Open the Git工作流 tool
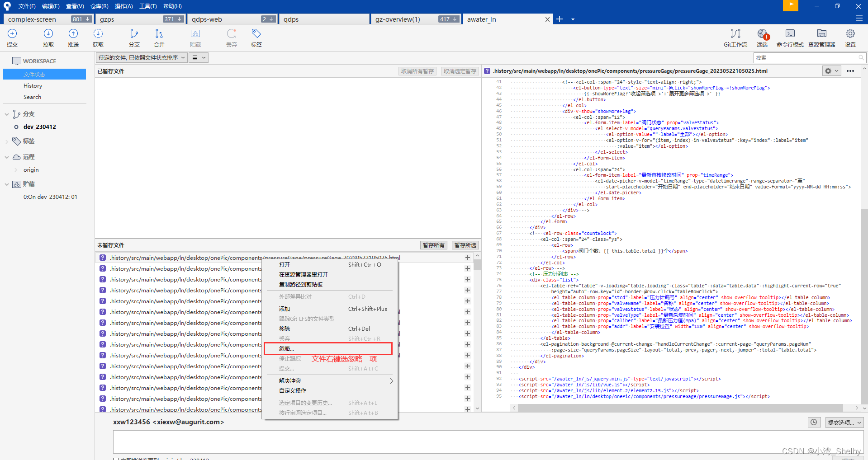 pyautogui.click(x=735, y=38)
